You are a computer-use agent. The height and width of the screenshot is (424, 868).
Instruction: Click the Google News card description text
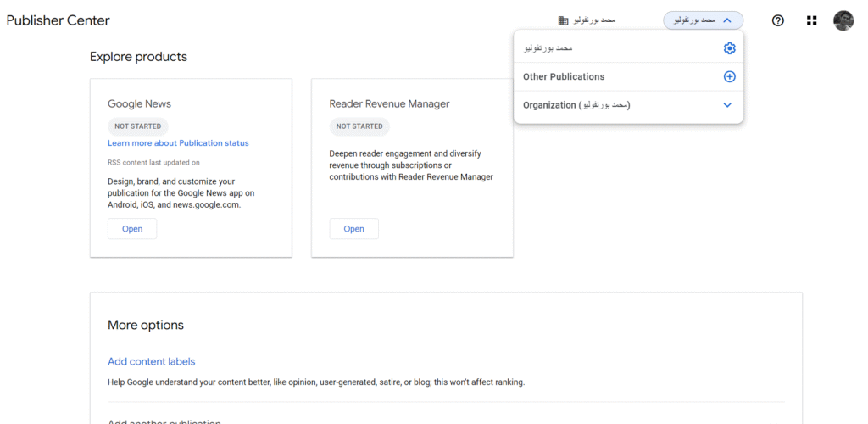[x=181, y=193]
